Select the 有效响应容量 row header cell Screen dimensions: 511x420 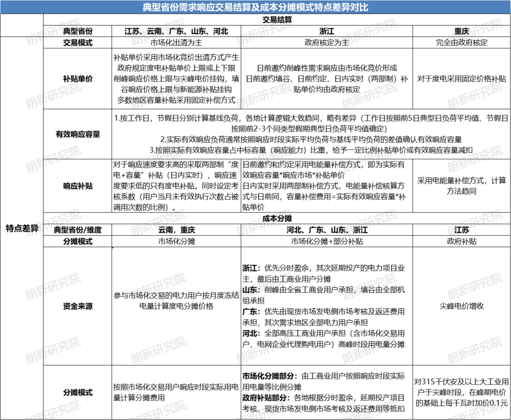[x=78, y=134]
